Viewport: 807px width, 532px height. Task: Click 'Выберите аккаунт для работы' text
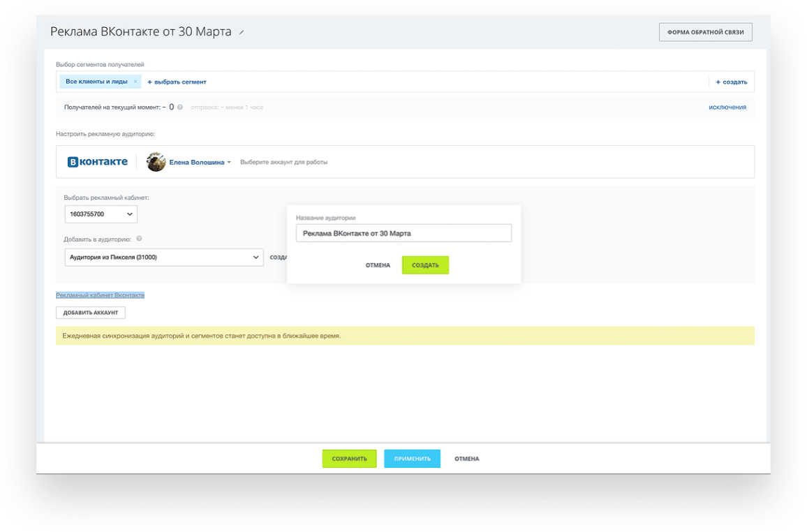(x=283, y=162)
